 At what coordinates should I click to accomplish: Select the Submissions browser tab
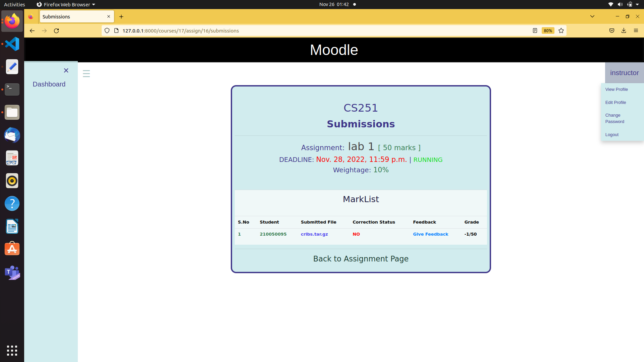coord(77,16)
